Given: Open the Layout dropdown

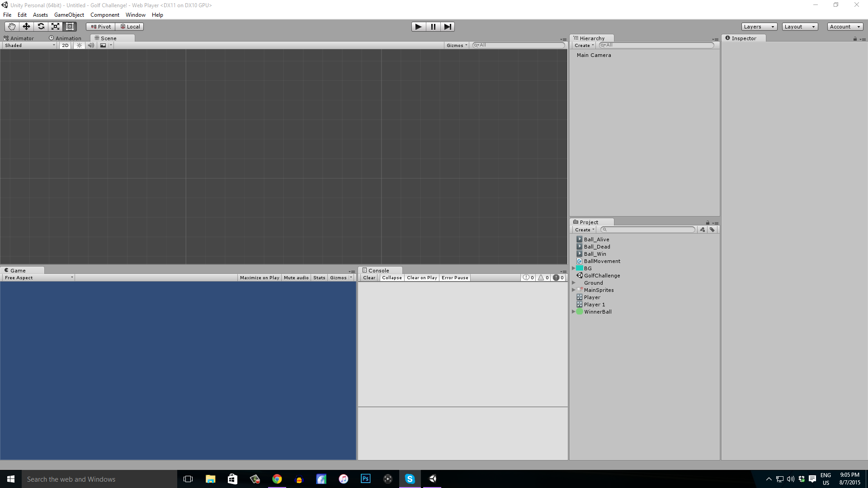Looking at the screenshot, I should (799, 26).
